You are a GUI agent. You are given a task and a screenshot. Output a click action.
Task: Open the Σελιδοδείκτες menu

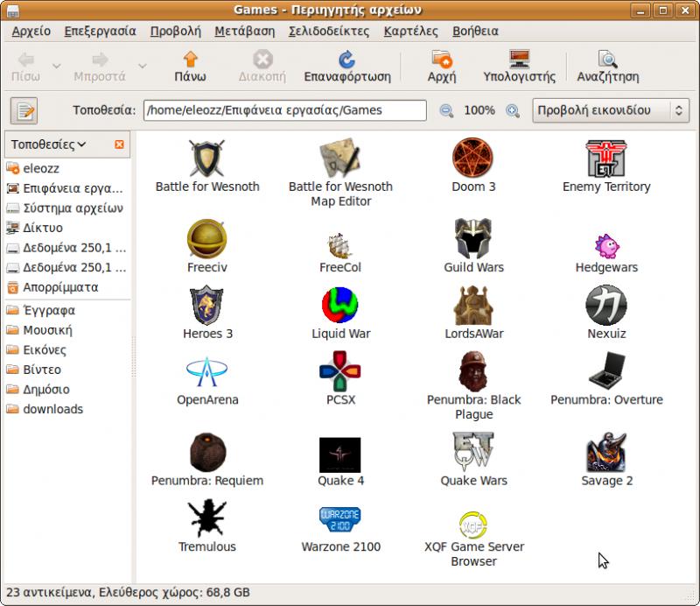pyautogui.click(x=329, y=32)
